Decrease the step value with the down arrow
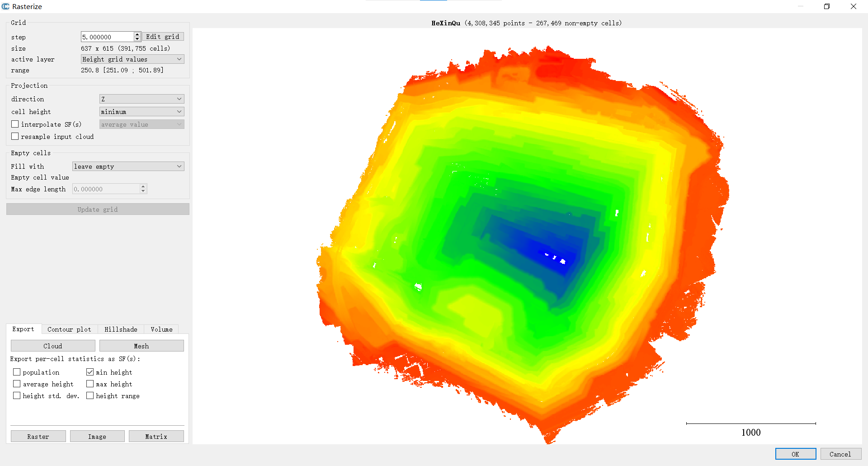 [x=137, y=39]
